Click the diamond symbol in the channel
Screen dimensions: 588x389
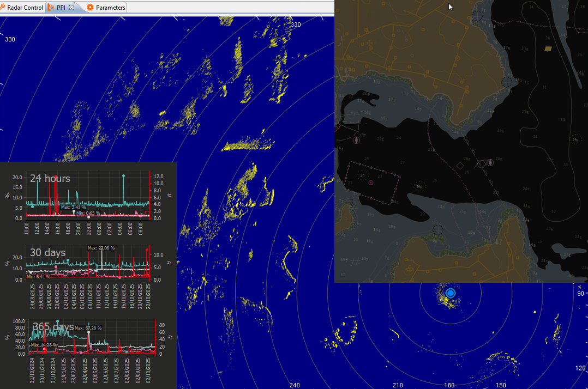pyautogui.click(x=460, y=165)
